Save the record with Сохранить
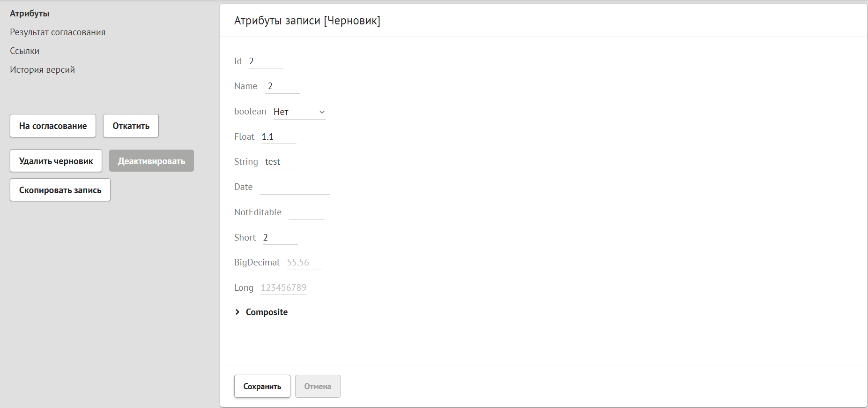 click(262, 386)
